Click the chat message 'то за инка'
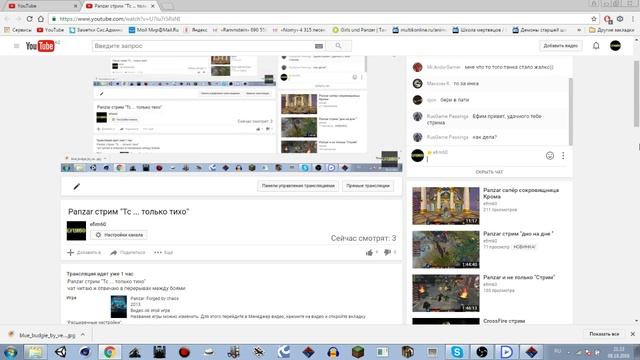Screen dimensions: 640x360 (466, 83)
